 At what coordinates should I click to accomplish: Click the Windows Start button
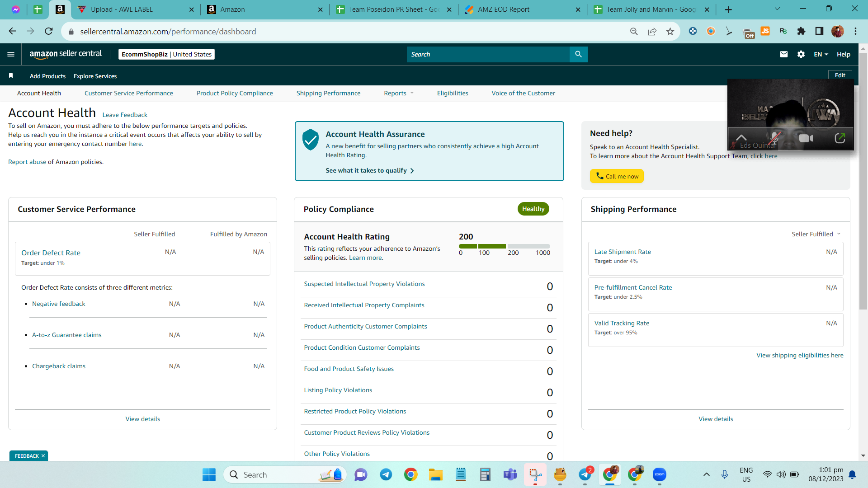point(209,474)
